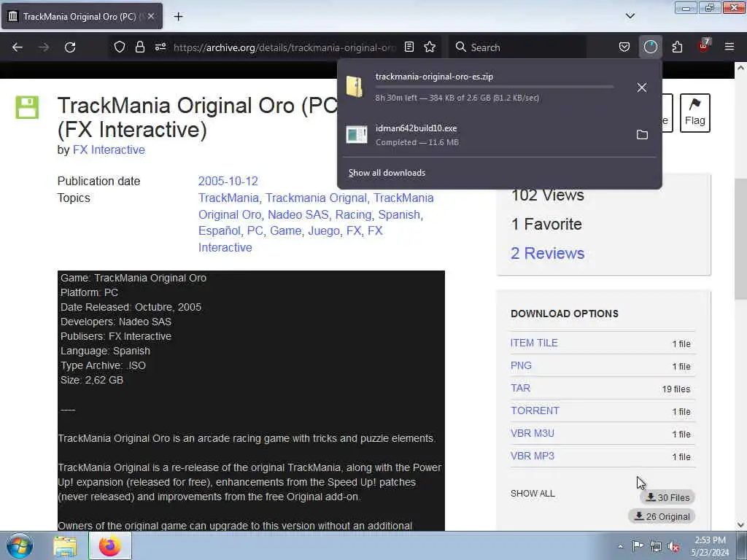The height and width of the screenshot is (560, 747).
Task: Click the green software floppy icon
Action: click(27, 107)
